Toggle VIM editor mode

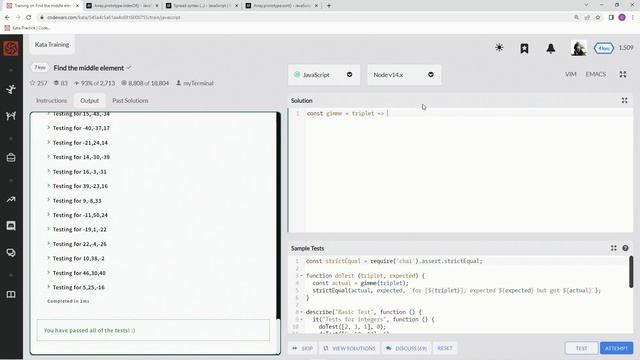tap(571, 74)
